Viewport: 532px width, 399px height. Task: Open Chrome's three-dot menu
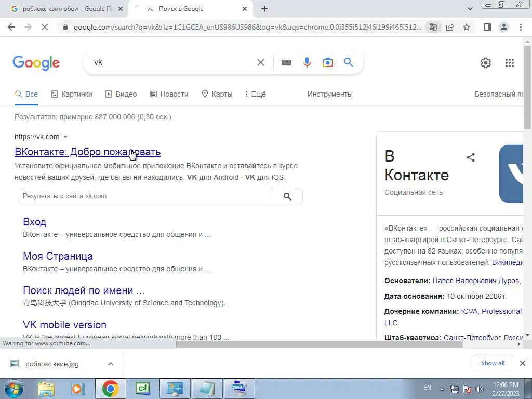[521, 27]
